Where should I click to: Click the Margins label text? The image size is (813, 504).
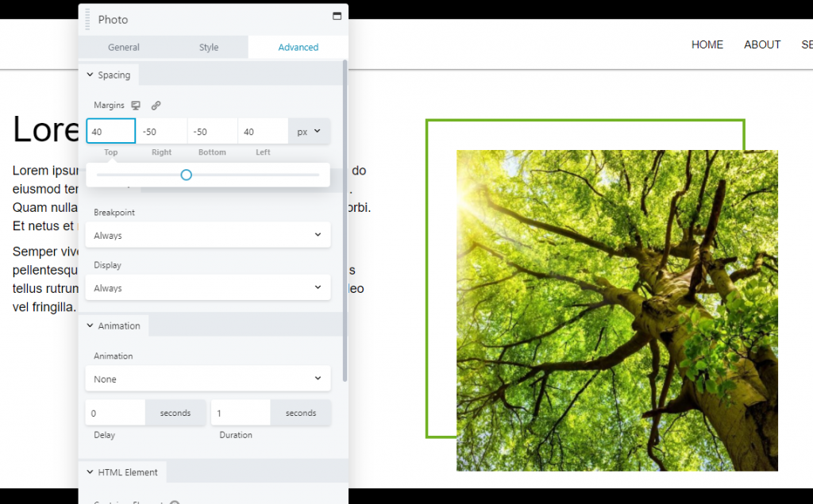(x=109, y=106)
